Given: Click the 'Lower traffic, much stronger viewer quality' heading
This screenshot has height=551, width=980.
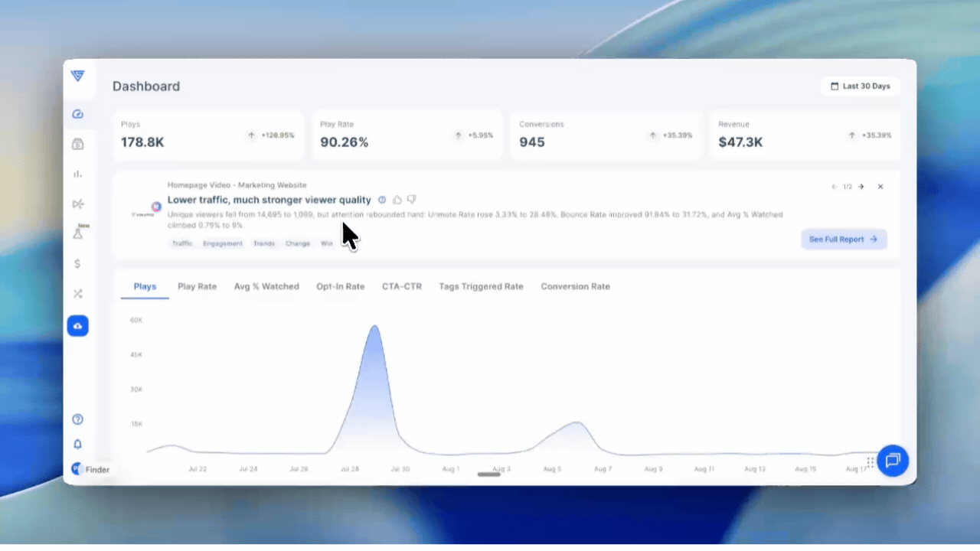Looking at the screenshot, I should coord(269,200).
